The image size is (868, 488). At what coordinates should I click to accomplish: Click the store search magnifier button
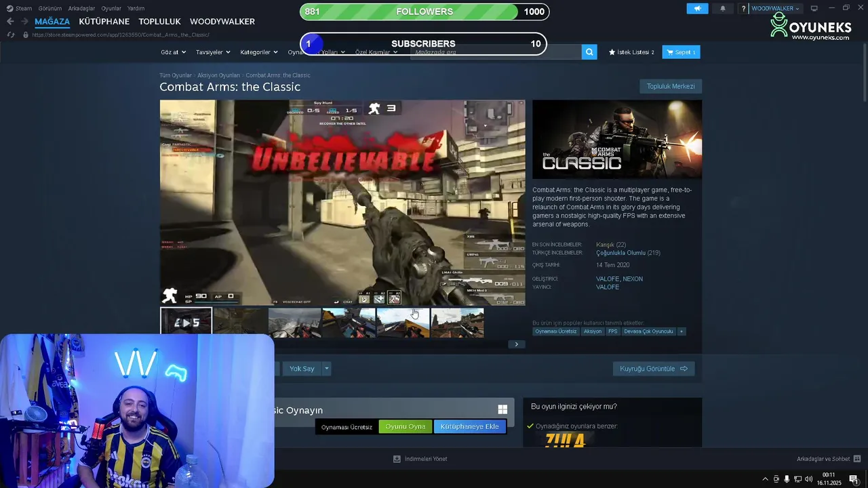coord(589,52)
